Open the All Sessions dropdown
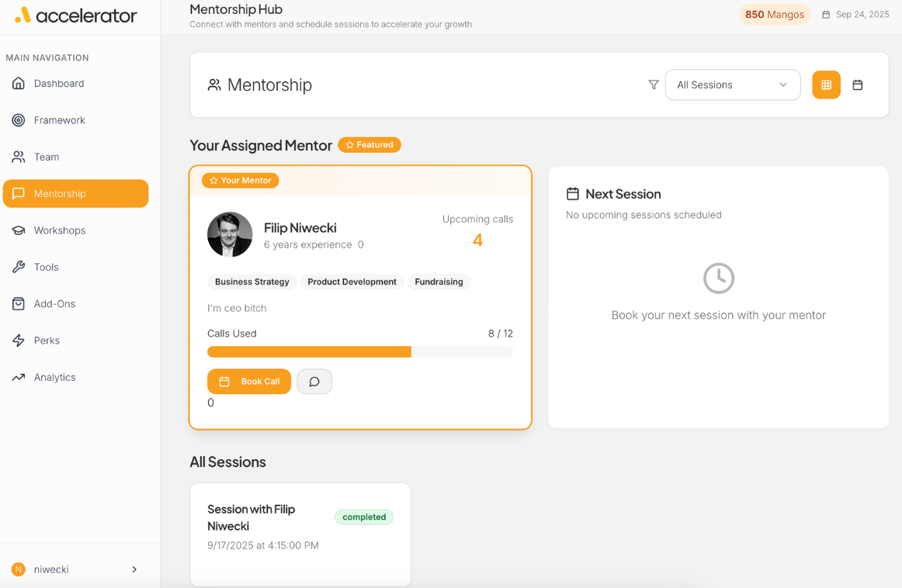Image resolution: width=902 pixels, height=588 pixels. point(732,85)
